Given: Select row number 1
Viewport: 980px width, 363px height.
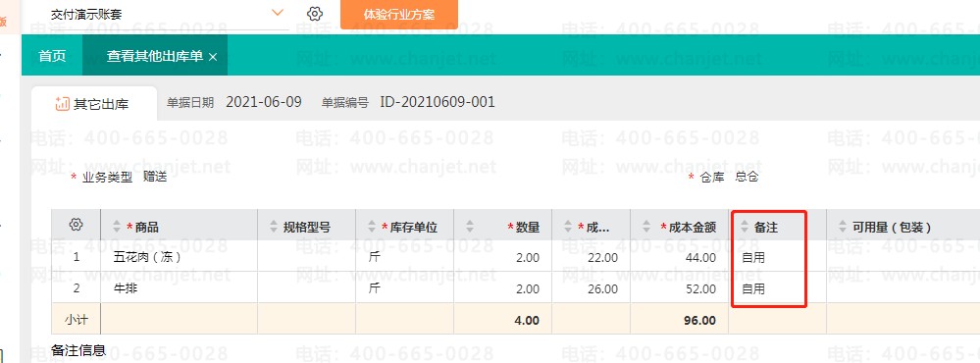Looking at the screenshot, I should pyautogui.click(x=77, y=257).
